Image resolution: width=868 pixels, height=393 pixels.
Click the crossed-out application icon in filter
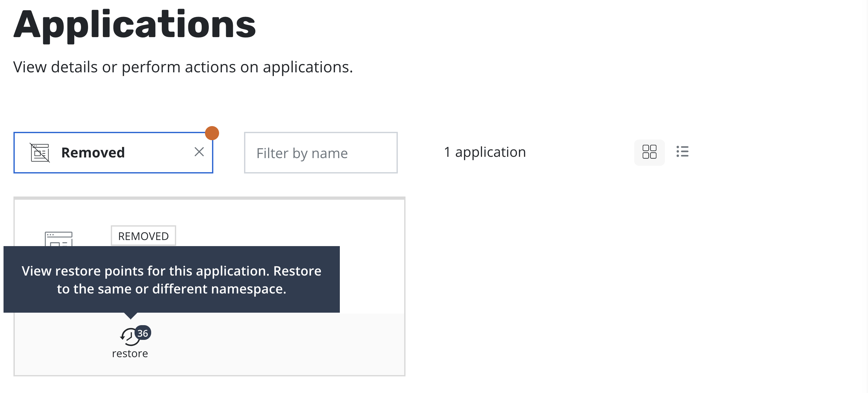pos(40,153)
